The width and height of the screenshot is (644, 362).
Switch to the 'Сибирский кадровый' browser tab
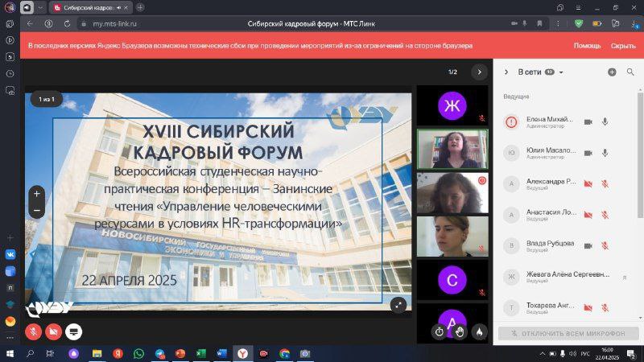pos(87,7)
